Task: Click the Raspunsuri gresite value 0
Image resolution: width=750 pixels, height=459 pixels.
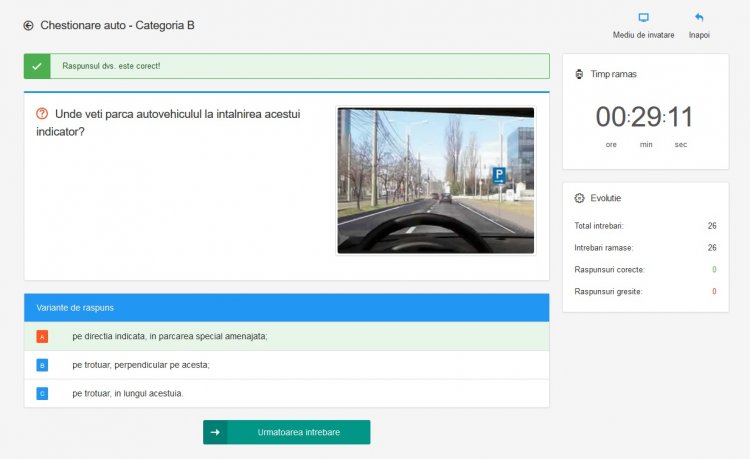Action: pos(714,292)
